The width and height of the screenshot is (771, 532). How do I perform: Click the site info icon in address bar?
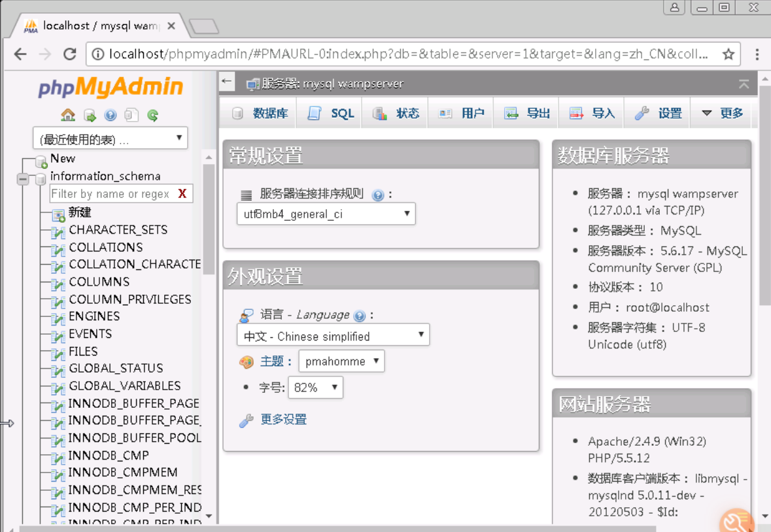pyautogui.click(x=98, y=54)
